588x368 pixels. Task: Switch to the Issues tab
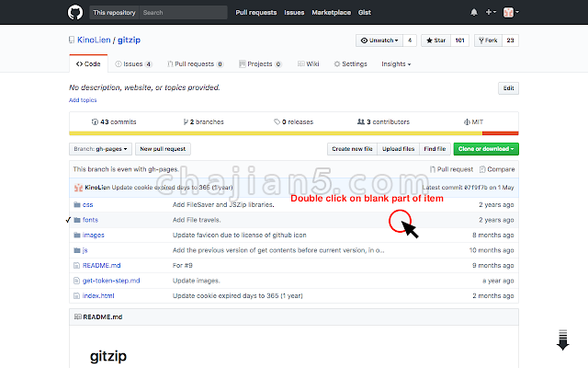pyautogui.click(x=133, y=63)
